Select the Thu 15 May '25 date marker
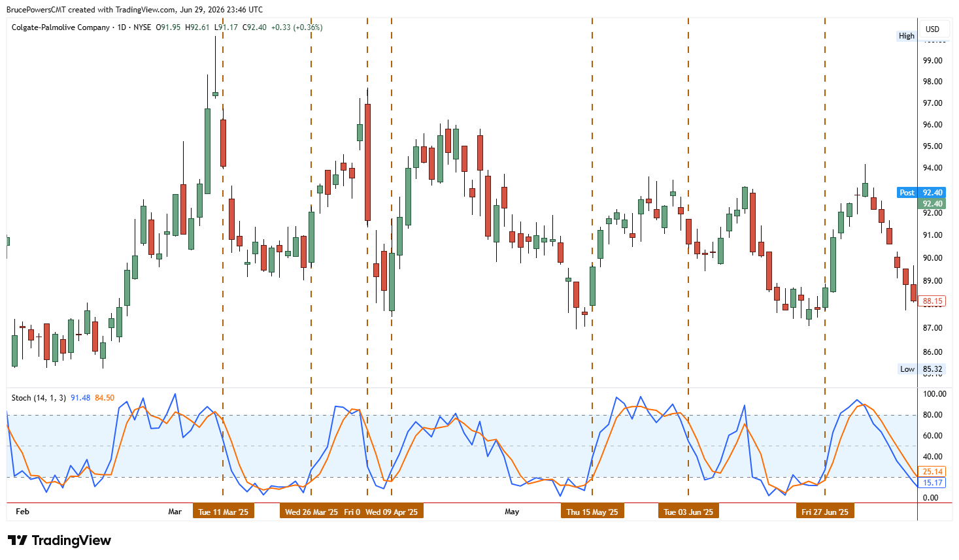959x560 pixels. coord(592,512)
